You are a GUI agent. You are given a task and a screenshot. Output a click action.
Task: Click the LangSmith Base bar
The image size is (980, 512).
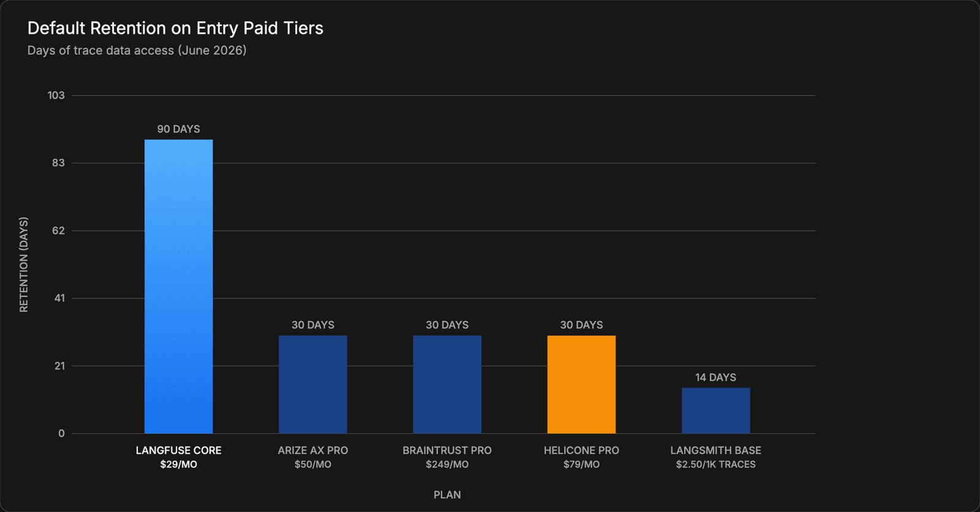click(716, 410)
